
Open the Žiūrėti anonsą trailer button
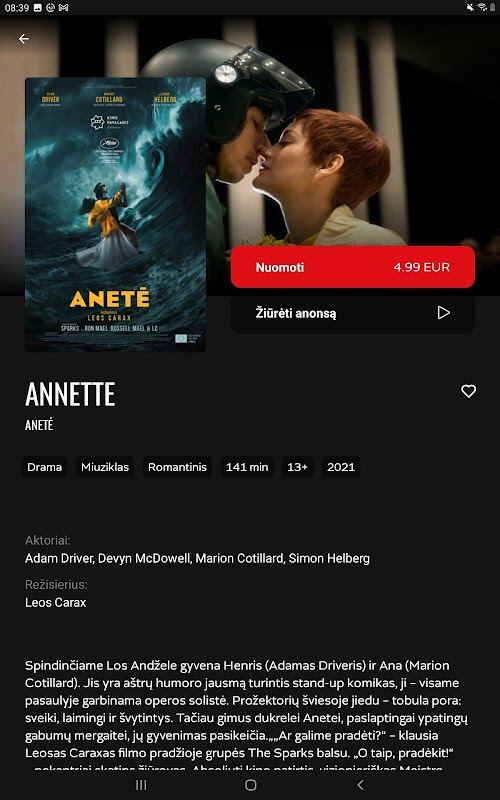click(x=353, y=313)
